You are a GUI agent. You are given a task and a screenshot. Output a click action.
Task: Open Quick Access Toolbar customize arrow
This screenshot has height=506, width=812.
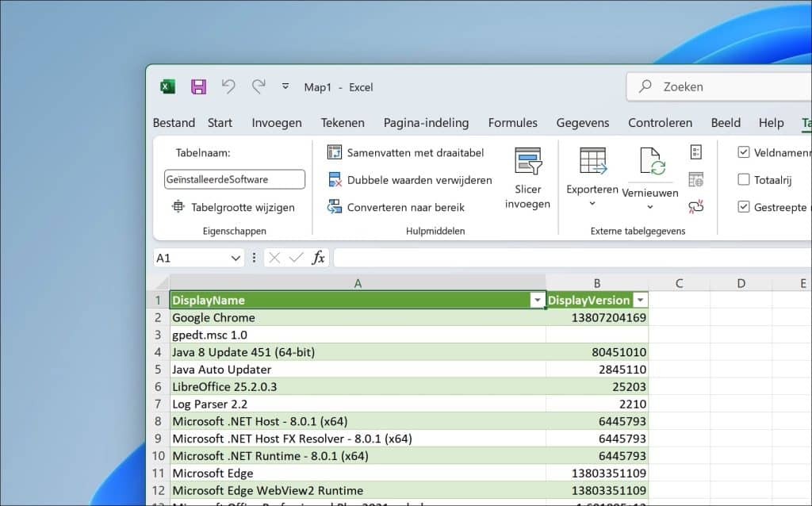point(285,86)
